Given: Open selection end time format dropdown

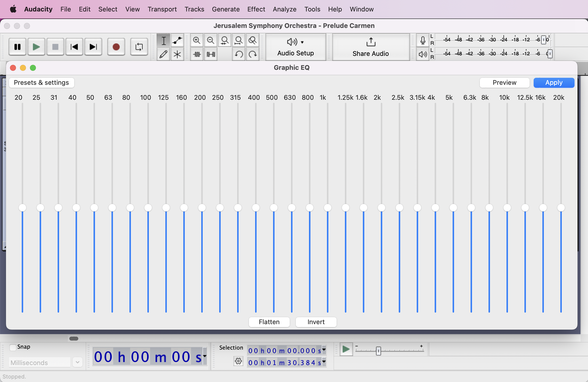Looking at the screenshot, I should click(x=324, y=362).
